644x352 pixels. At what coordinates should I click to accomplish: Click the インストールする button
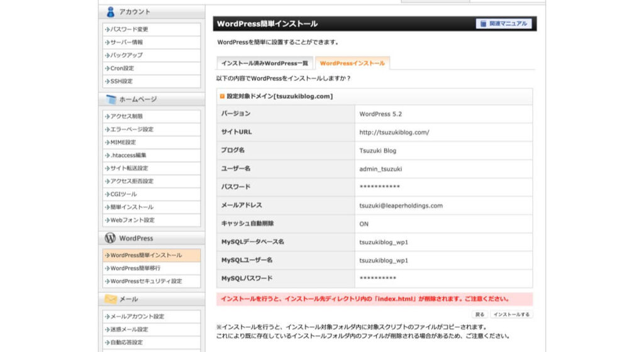tap(511, 314)
